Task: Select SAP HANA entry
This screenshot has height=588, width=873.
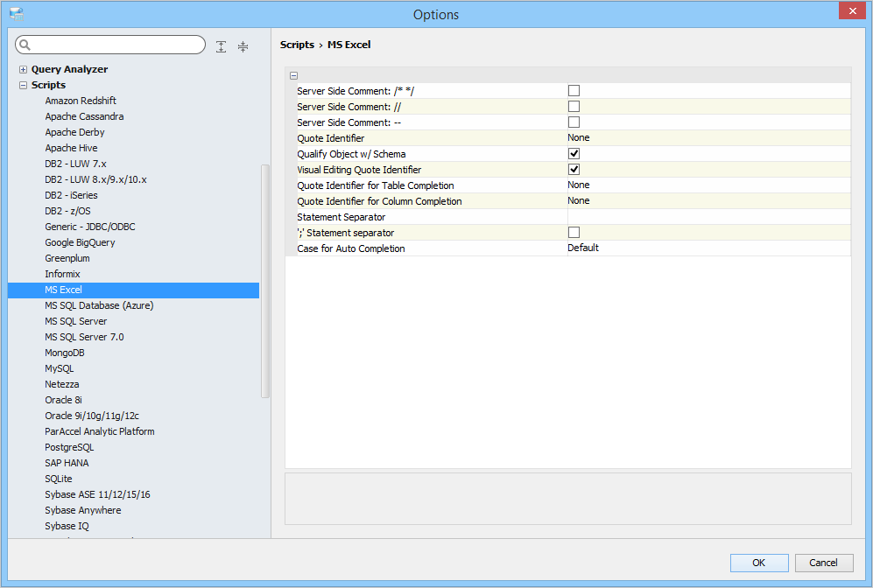Action: point(67,464)
